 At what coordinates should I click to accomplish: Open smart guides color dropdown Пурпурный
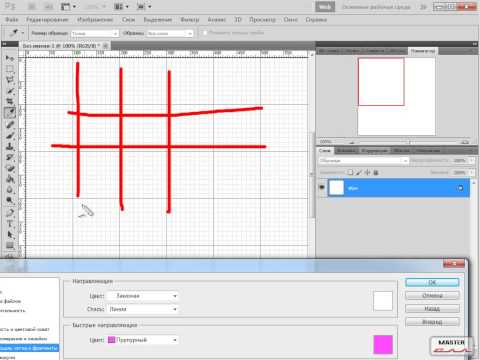142,340
